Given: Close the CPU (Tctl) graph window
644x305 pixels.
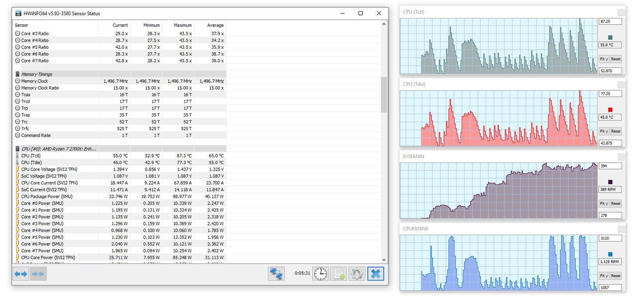Looking at the screenshot, I should 621,12.
